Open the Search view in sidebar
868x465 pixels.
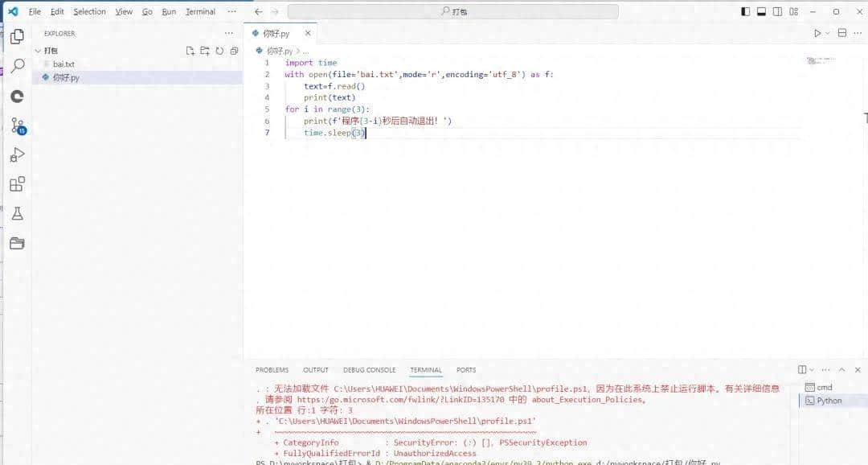pyautogui.click(x=18, y=66)
